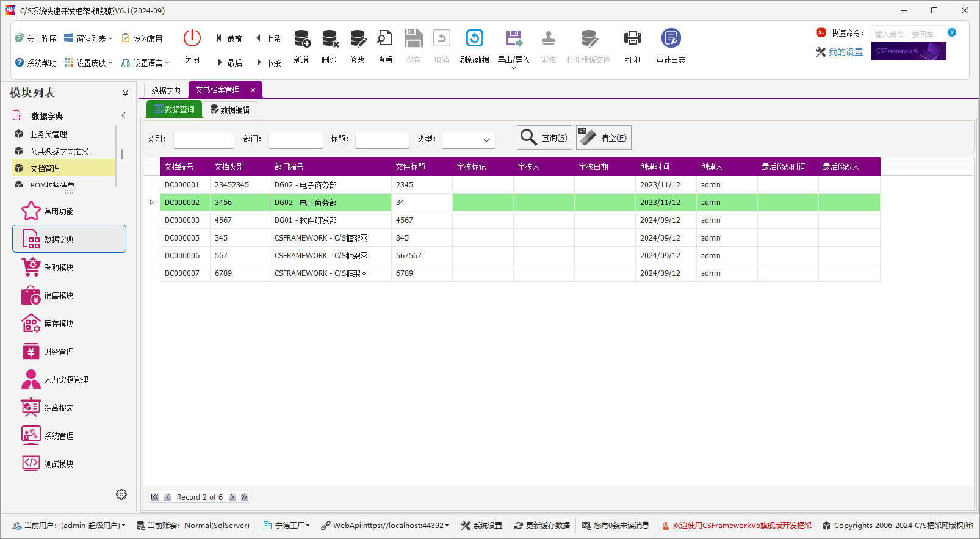The width and height of the screenshot is (980, 539).
Task: Click last-record pager button
Action: (245, 497)
